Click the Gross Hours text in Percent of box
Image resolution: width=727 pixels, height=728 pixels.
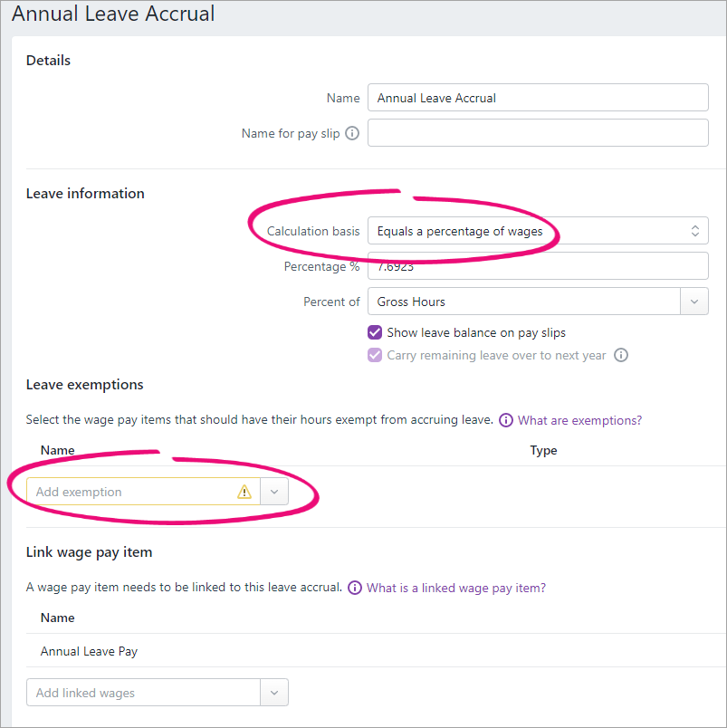pyautogui.click(x=411, y=302)
